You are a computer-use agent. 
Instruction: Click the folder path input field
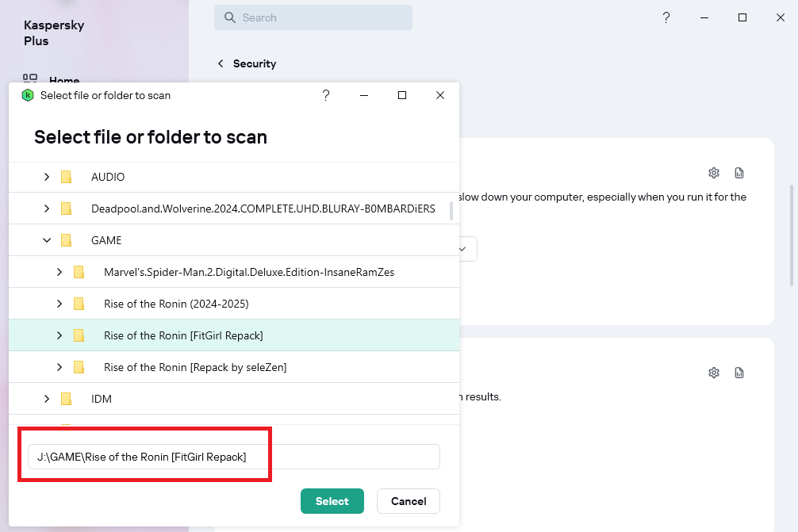click(x=234, y=457)
